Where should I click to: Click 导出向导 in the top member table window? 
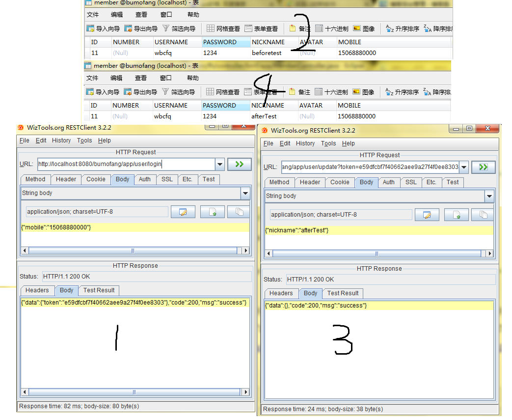tap(141, 29)
